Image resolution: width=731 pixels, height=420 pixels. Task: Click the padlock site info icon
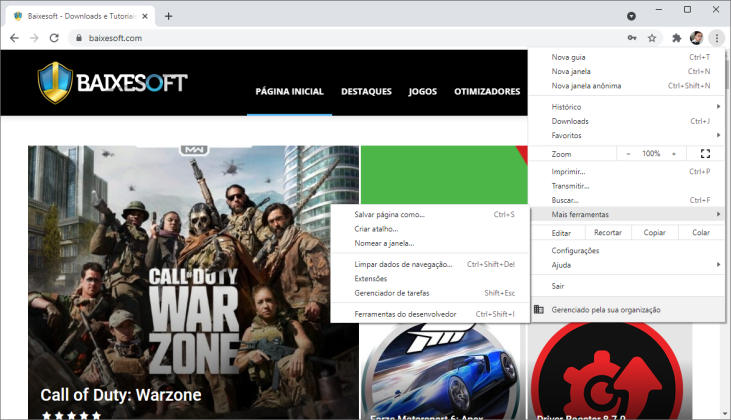(79, 38)
